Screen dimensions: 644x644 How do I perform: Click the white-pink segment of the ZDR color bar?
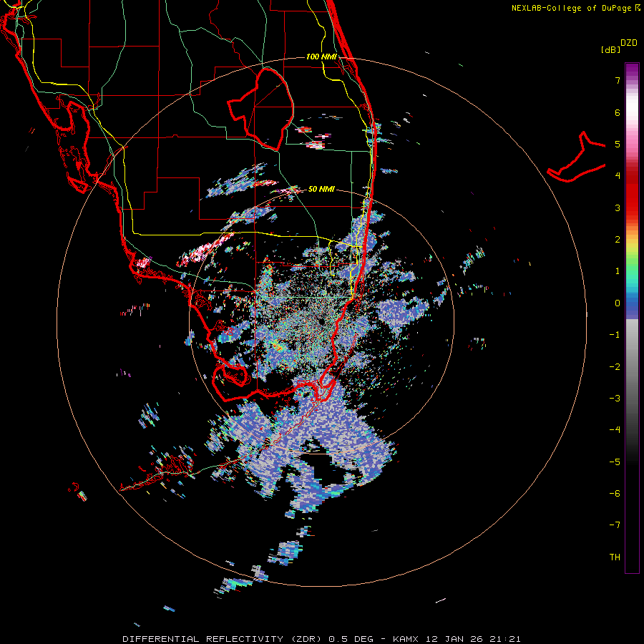coord(632,113)
